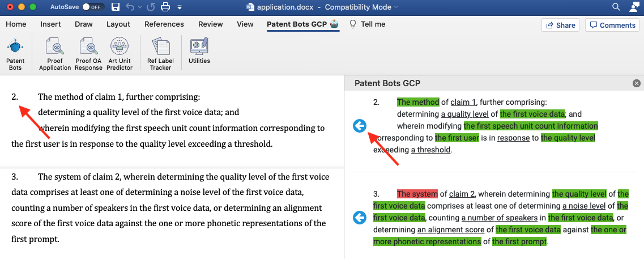Toggle the AutoSave switch
The height and width of the screenshot is (259, 644).
point(93,7)
